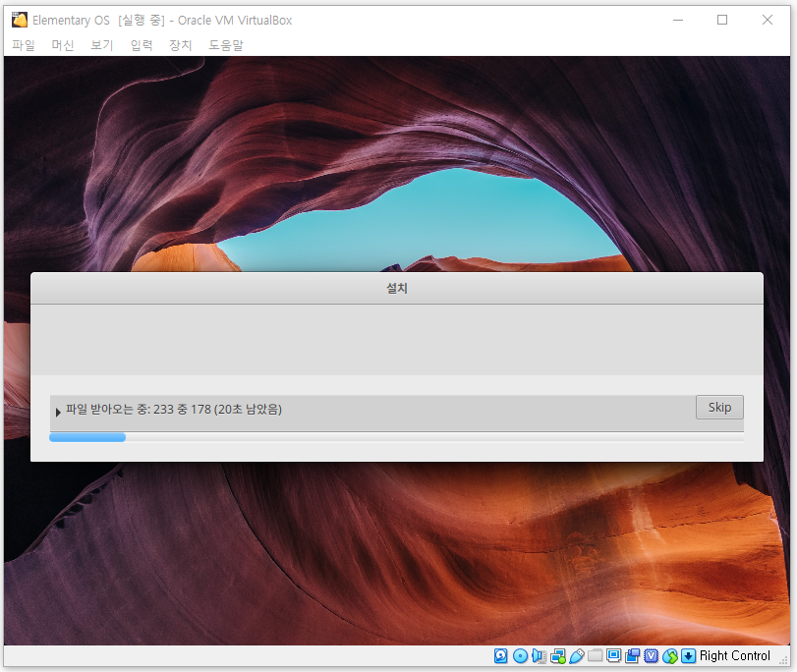Click the recording status icon

(632, 655)
